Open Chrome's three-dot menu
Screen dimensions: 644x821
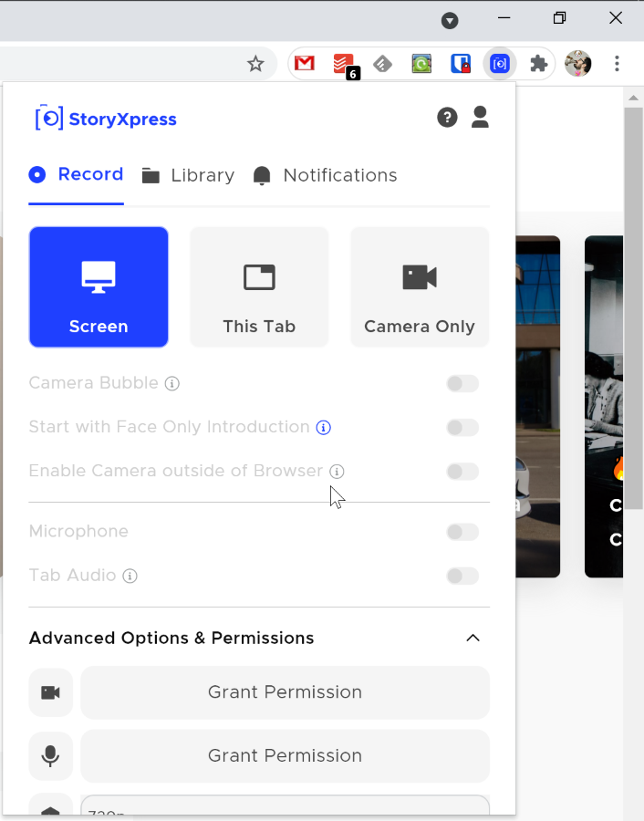[617, 64]
